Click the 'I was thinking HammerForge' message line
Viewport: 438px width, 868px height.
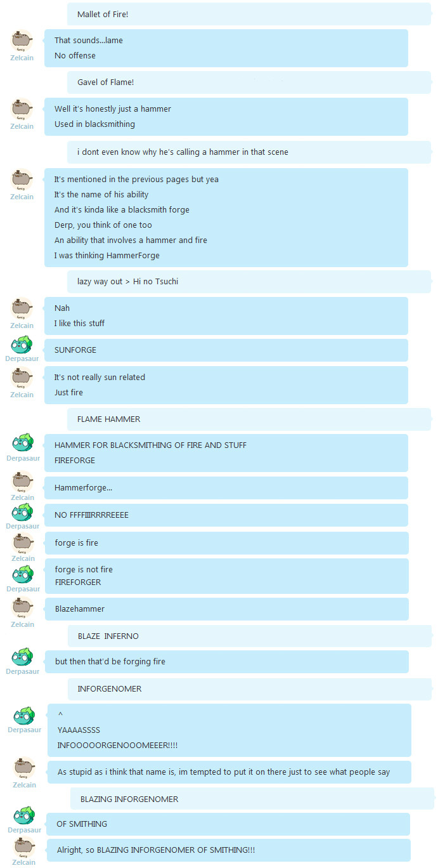[107, 256]
